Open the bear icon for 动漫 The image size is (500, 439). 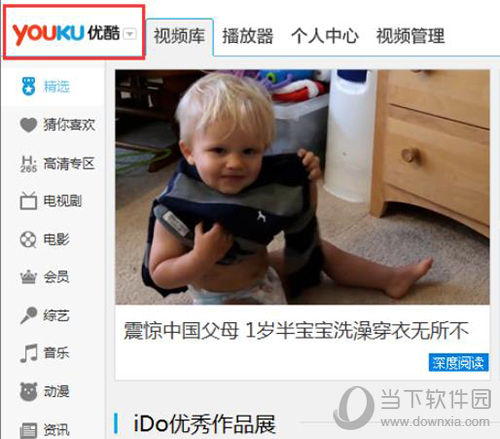click(x=29, y=391)
